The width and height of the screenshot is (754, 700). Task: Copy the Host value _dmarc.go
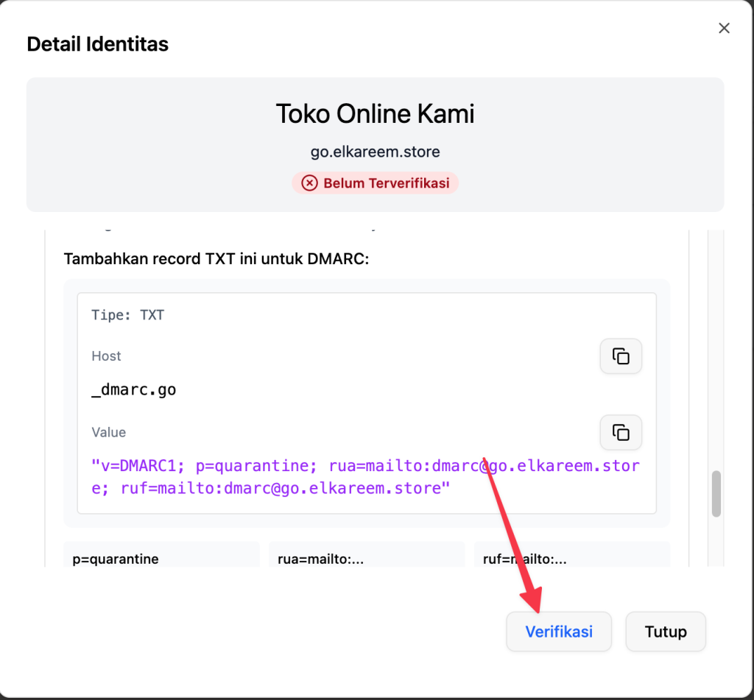coord(621,357)
